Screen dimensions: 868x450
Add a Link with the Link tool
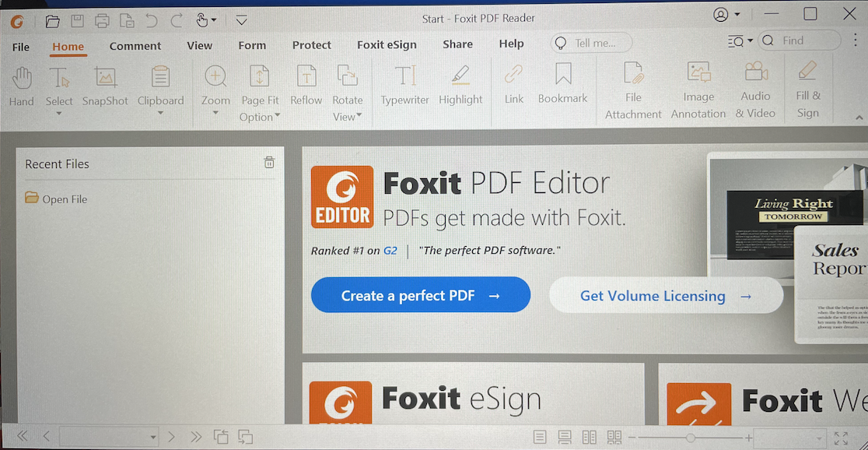(513, 85)
